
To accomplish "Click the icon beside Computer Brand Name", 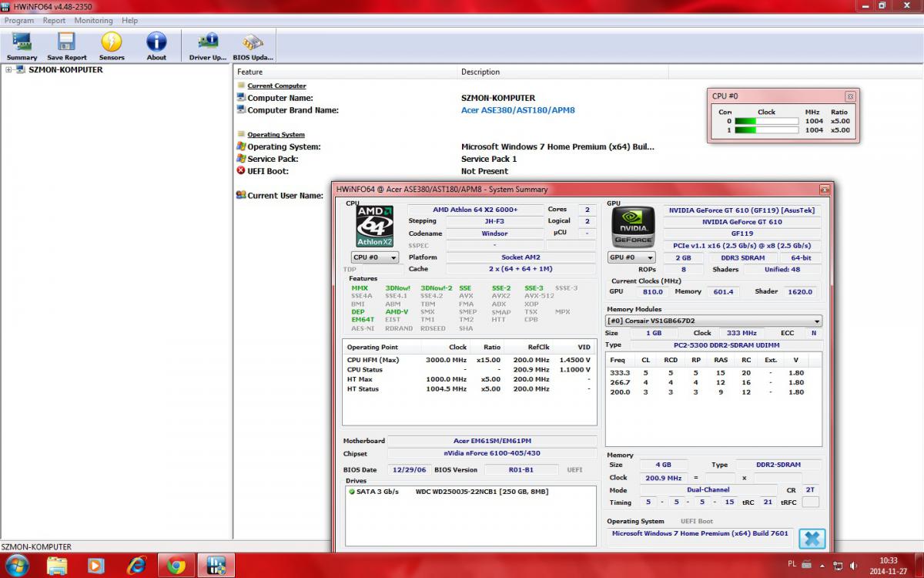I will pos(241,110).
